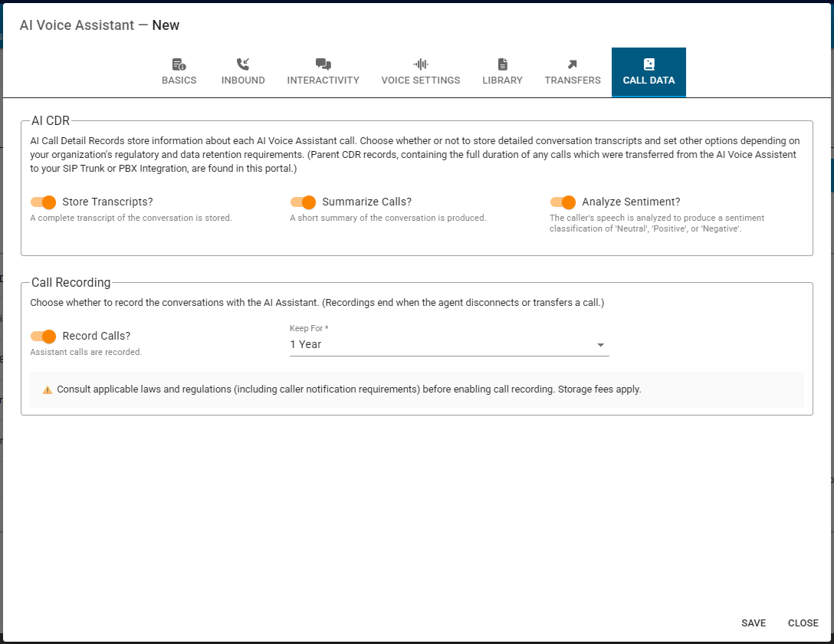Image resolution: width=834 pixels, height=644 pixels.
Task: Click the Call Data contact icon
Action: coord(648,64)
